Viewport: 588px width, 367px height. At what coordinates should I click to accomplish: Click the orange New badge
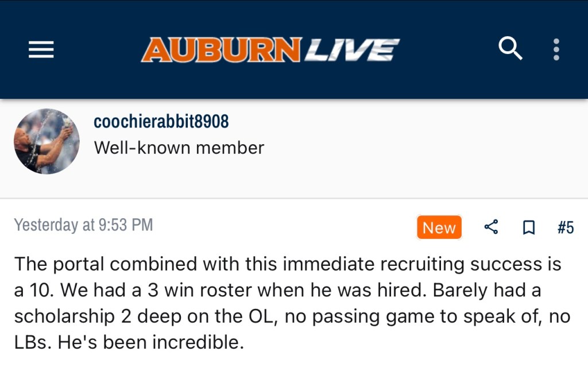(439, 227)
